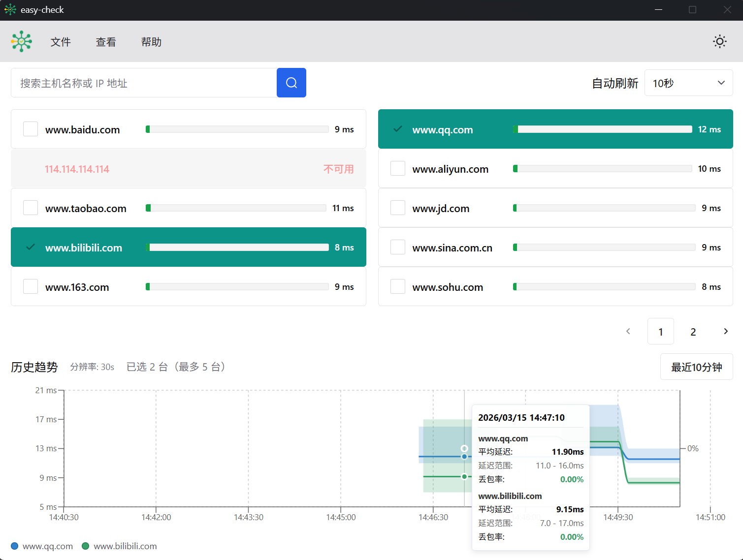Click the www.qq.com blue data point on chart
This screenshot has height=560, width=743.
464,457
